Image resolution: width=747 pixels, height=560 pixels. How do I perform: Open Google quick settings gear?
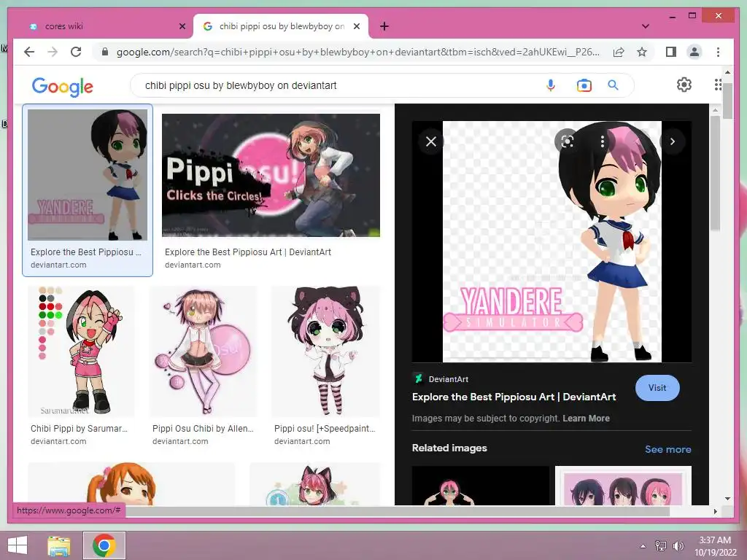[684, 85]
